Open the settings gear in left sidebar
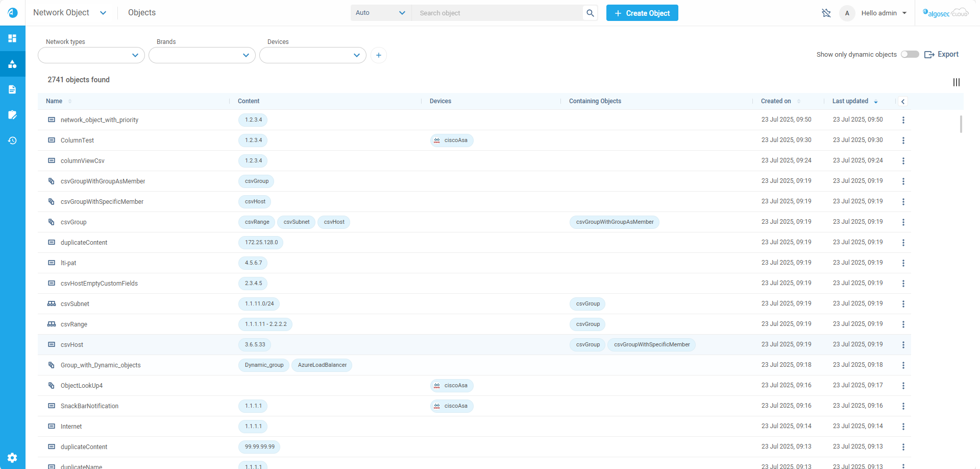The width and height of the screenshot is (980, 469). [12, 458]
